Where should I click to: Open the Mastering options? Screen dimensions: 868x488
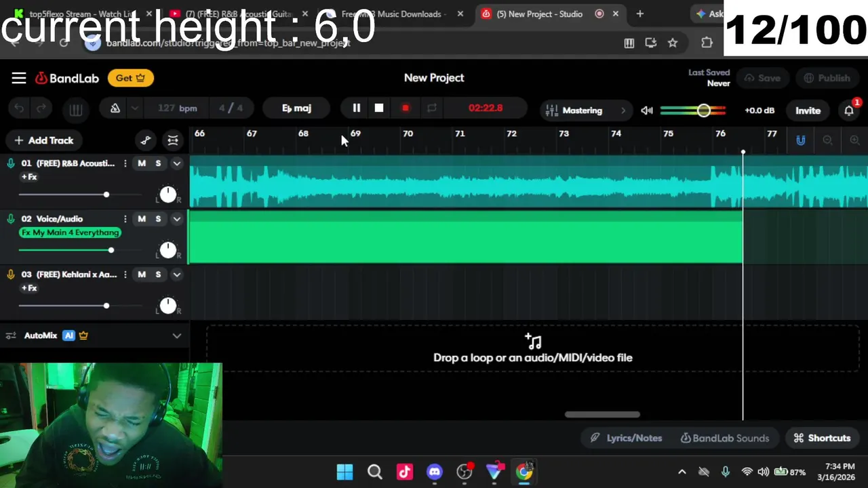tap(587, 110)
